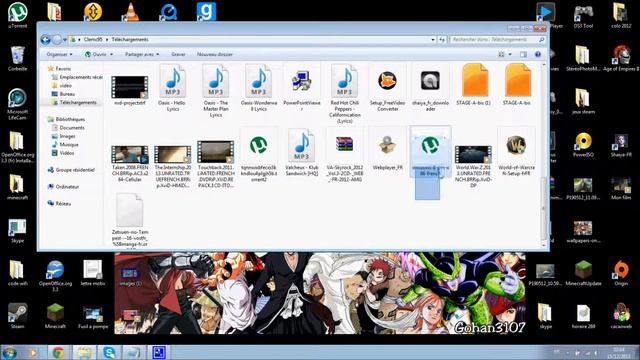Open the Organiser menu
The width and height of the screenshot is (640, 360).
(59, 54)
